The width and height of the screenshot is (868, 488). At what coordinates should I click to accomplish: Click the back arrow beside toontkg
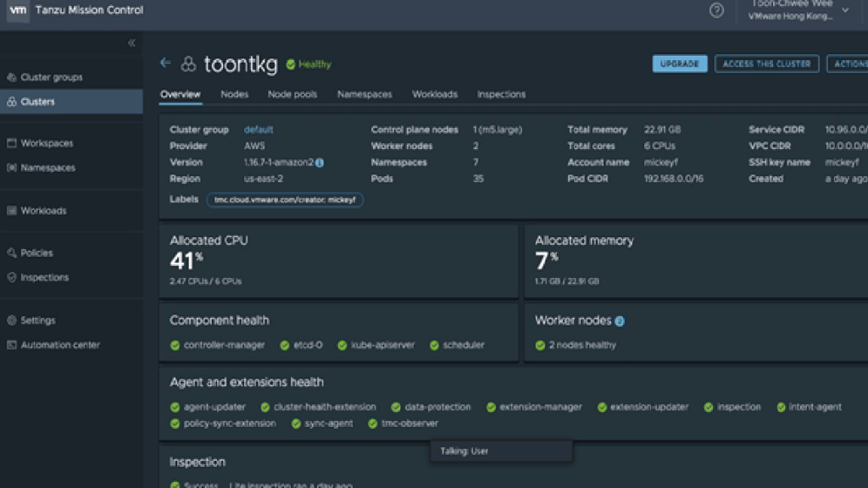[165, 64]
